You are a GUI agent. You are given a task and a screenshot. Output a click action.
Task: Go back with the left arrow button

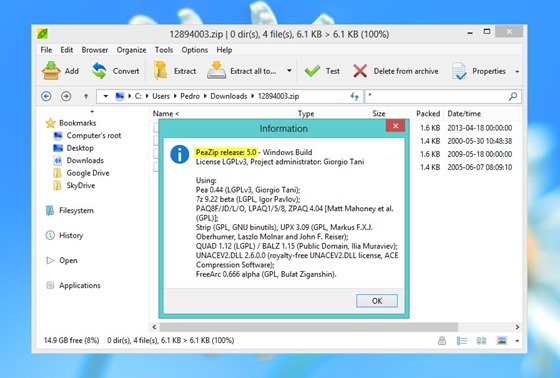46,96
